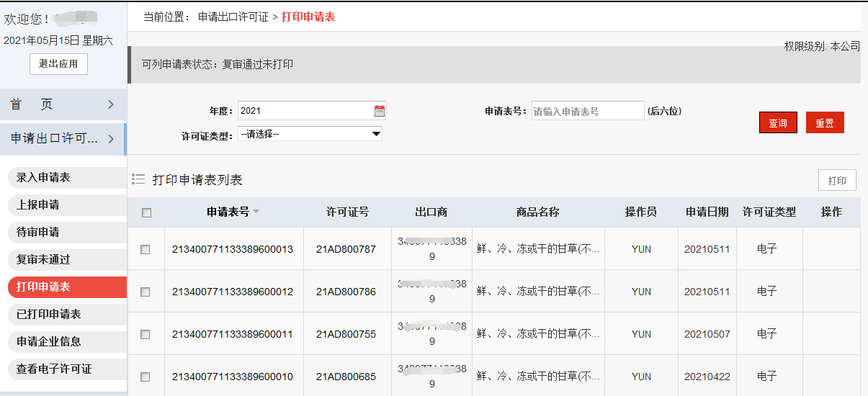868x396 pixels.
Task: Open 查看电子许可证 menu item
Action: [x=67, y=369]
